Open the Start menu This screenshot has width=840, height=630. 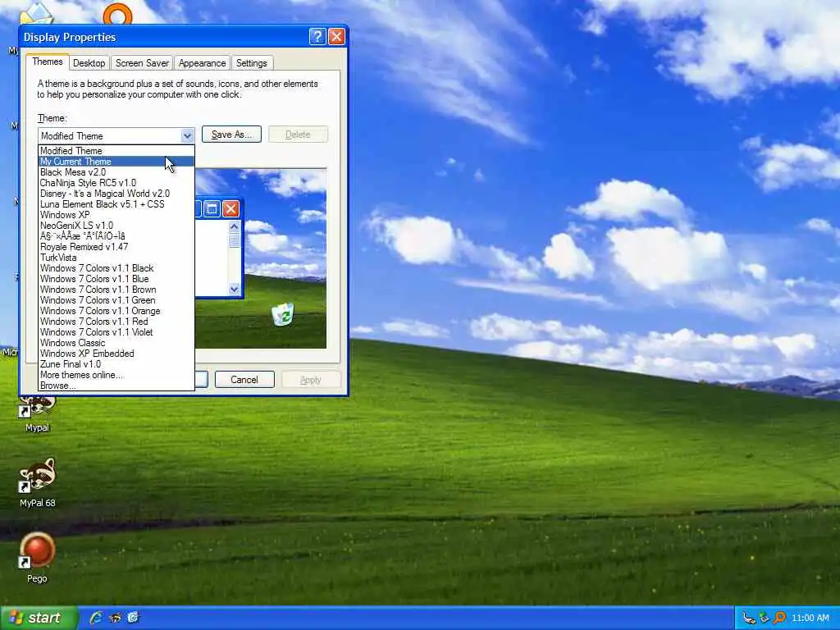click(39, 618)
